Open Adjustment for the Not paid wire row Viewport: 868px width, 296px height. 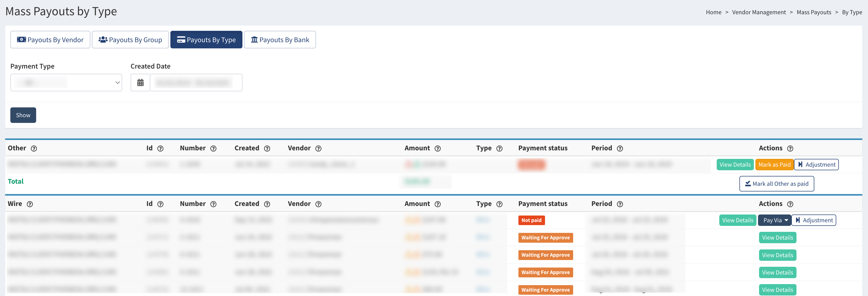[814, 220]
